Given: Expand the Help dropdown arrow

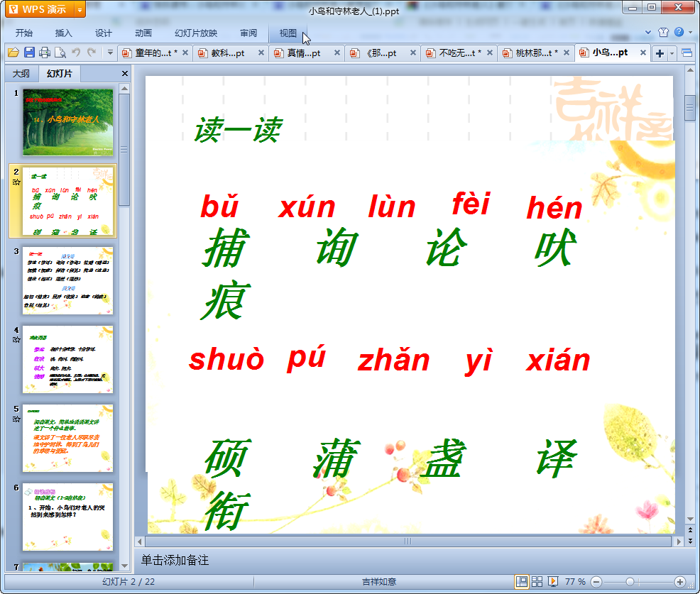Looking at the screenshot, I should (691, 32).
